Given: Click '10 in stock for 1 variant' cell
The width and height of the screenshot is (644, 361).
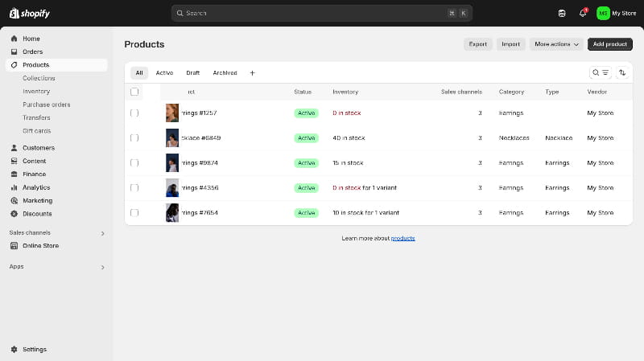Looking at the screenshot, I should coord(366,212).
